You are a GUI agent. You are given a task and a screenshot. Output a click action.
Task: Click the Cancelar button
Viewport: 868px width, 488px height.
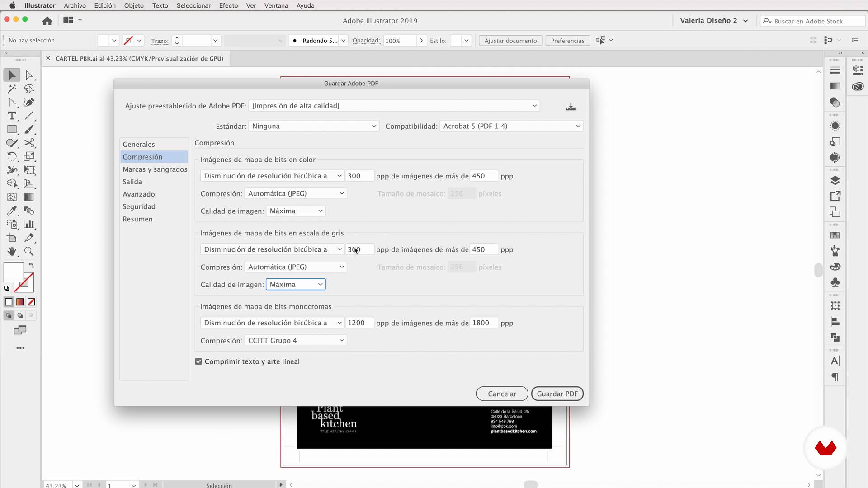(502, 394)
